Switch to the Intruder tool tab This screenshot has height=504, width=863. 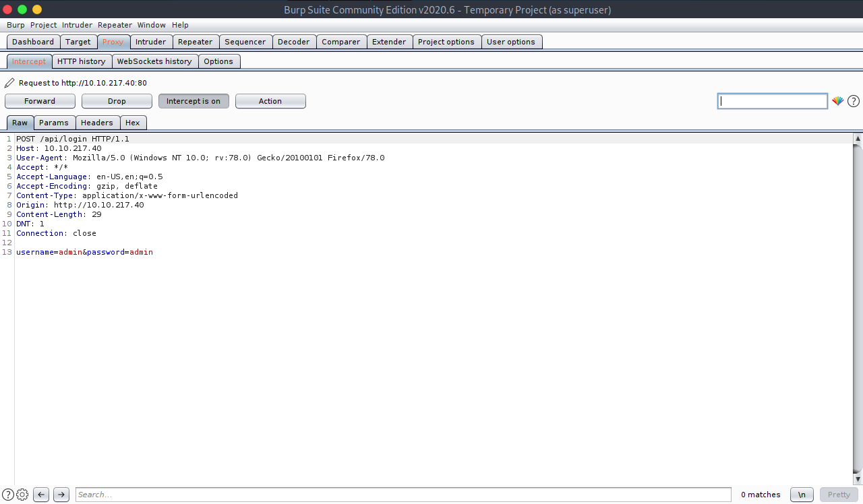(x=151, y=42)
